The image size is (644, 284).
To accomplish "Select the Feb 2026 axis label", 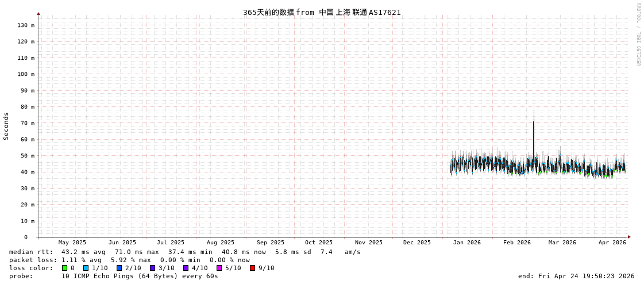I will pyautogui.click(x=516, y=243).
